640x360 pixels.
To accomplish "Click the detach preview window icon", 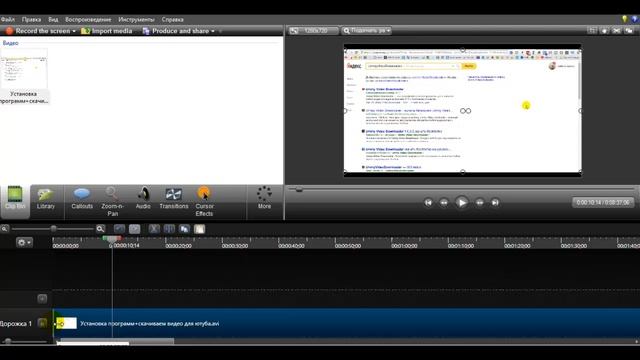I will [x=629, y=31].
